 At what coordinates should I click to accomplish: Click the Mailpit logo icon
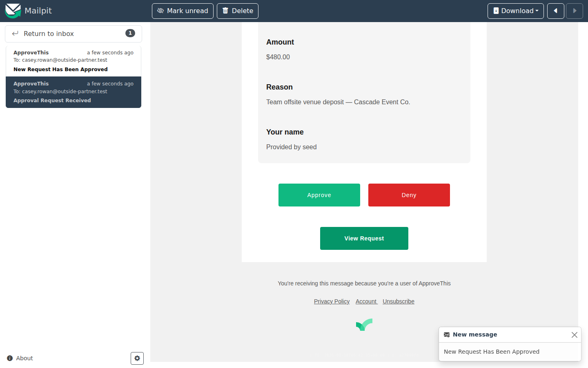click(x=13, y=11)
